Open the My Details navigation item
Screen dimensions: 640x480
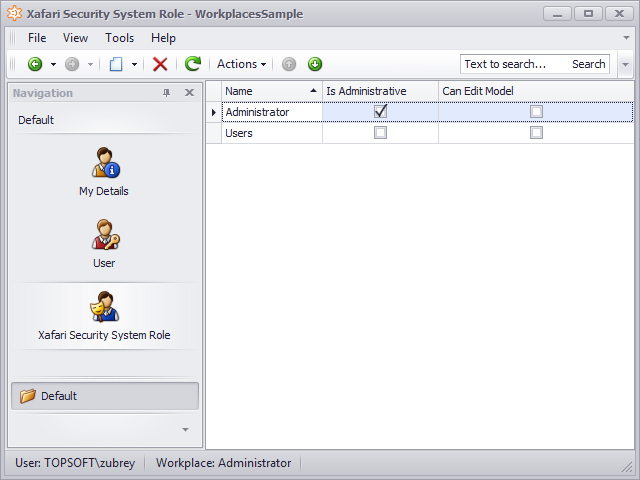point(104,172)
